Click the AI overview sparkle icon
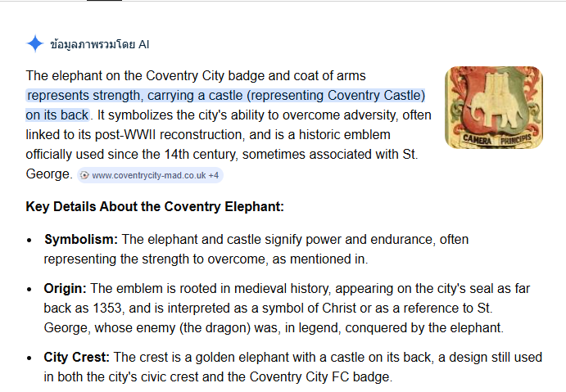The image size is (566, 392). pos(35,44)
